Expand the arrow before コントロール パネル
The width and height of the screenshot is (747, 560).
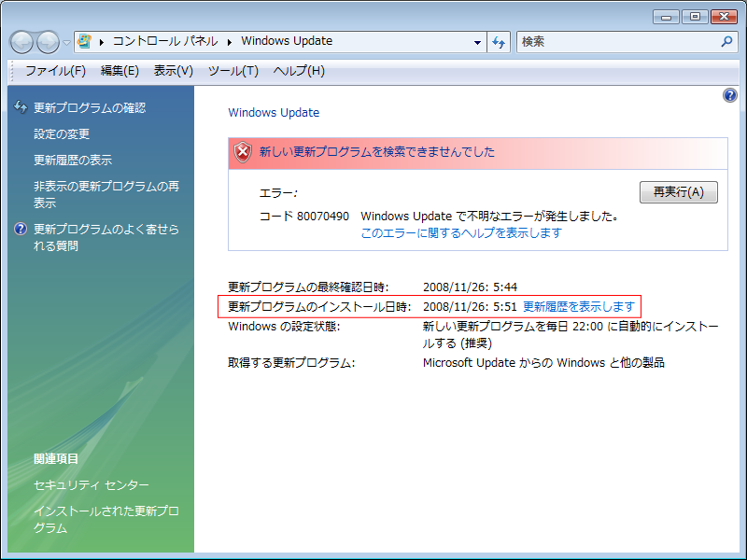click(102, 42)
